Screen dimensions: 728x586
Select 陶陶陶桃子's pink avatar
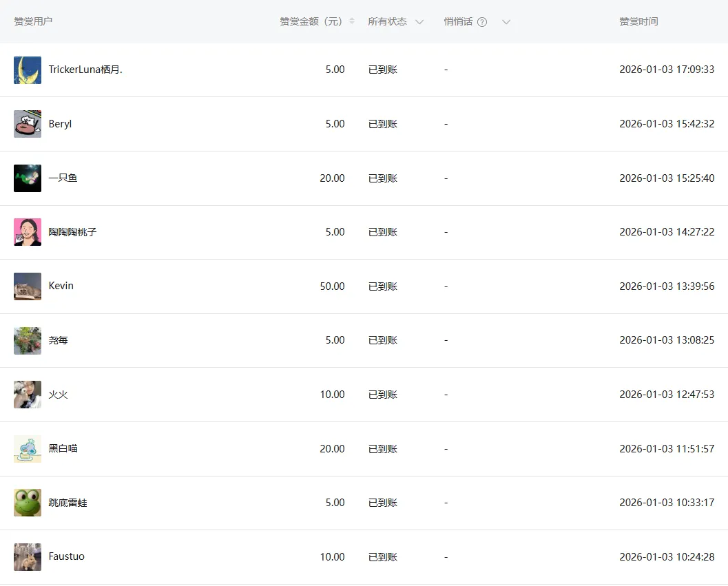(x=28, y=232)
